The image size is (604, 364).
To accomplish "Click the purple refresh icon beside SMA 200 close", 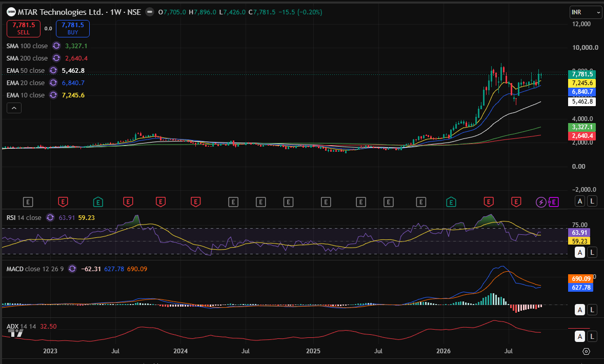I will click(56, 58).
